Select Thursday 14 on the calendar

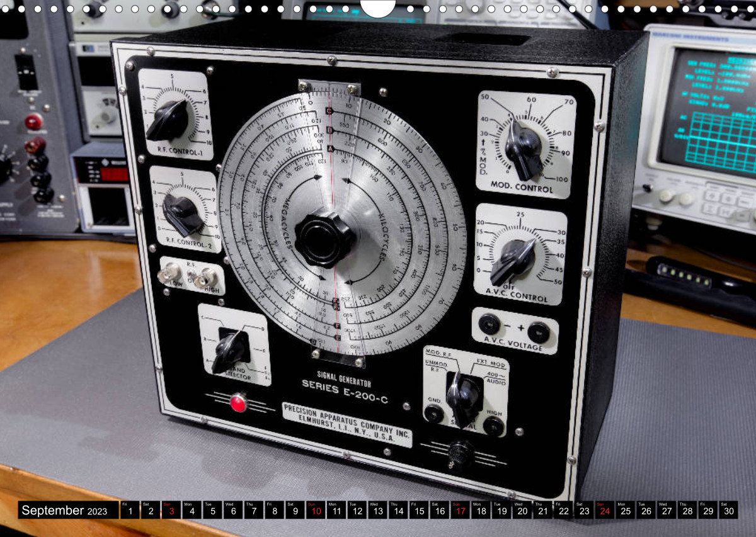click(x=398, y=511)
